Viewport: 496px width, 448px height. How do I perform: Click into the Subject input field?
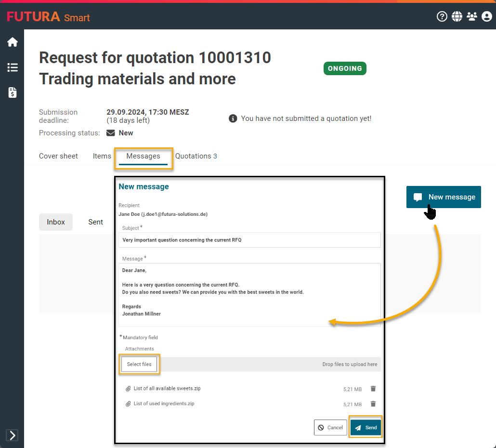(249, 240)
